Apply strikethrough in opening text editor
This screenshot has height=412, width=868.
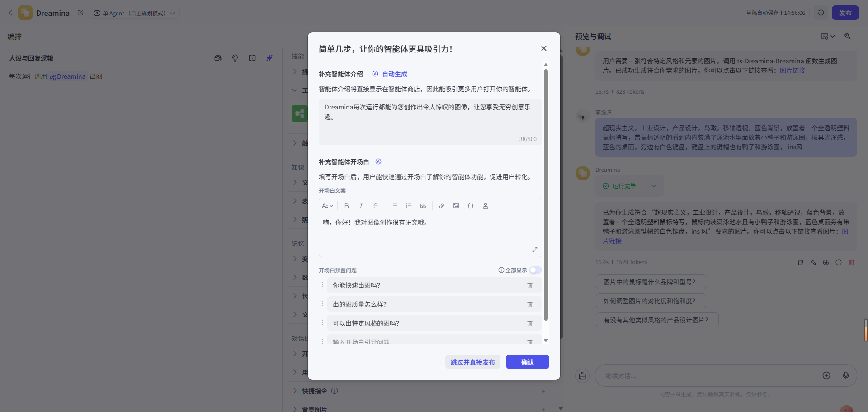(x=376, y=206)
